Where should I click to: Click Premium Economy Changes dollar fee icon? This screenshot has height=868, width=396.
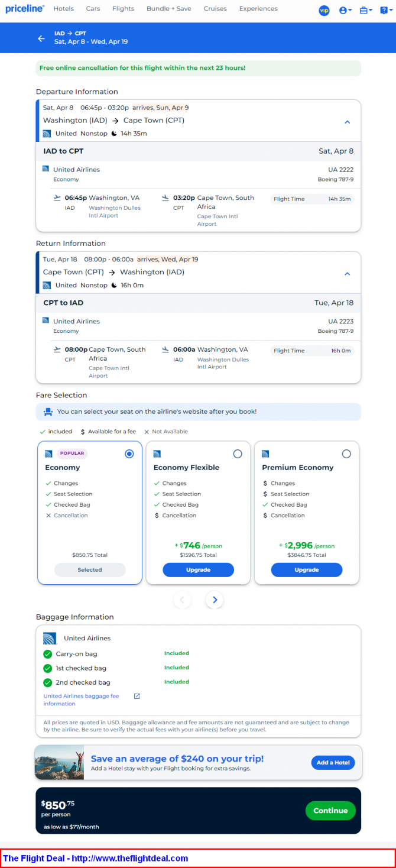(265, 484)
